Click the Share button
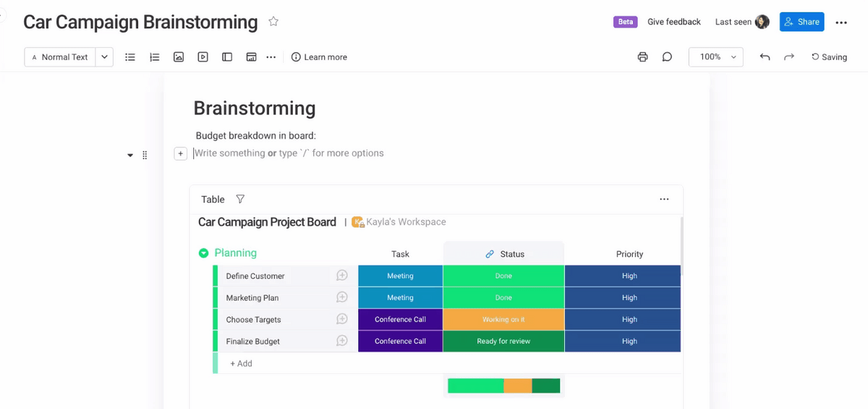The height and width of the screenshot is (409, 868). pos(801,22)
